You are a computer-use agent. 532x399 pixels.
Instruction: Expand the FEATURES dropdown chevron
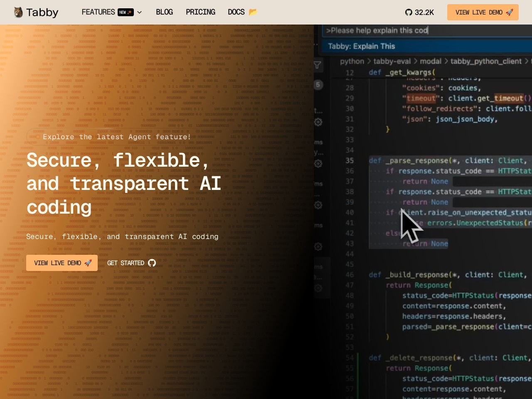point(140,12)
